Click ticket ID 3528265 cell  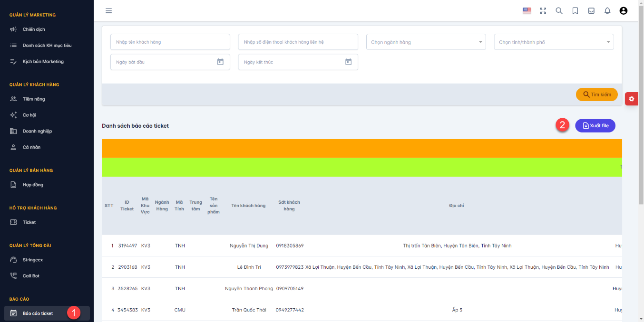[x=127, y=289]
